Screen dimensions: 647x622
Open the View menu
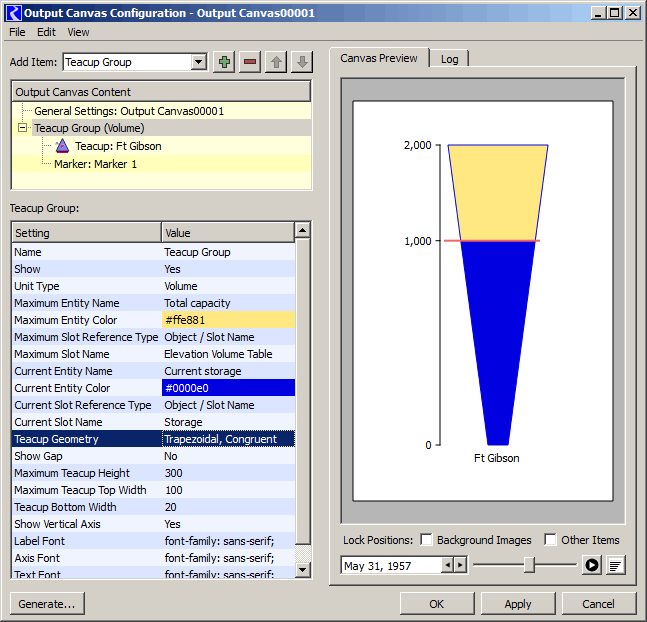click(78, 32)
